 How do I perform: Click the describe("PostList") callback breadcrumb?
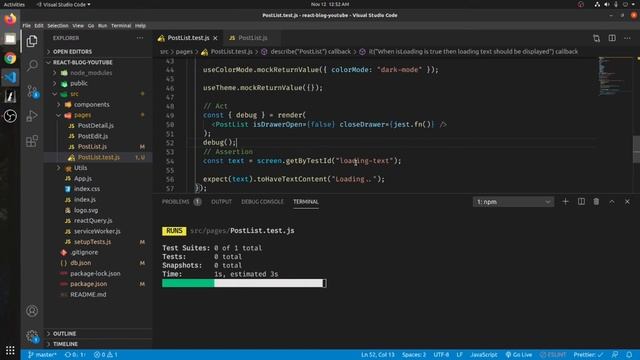click(x=306, y=52)
